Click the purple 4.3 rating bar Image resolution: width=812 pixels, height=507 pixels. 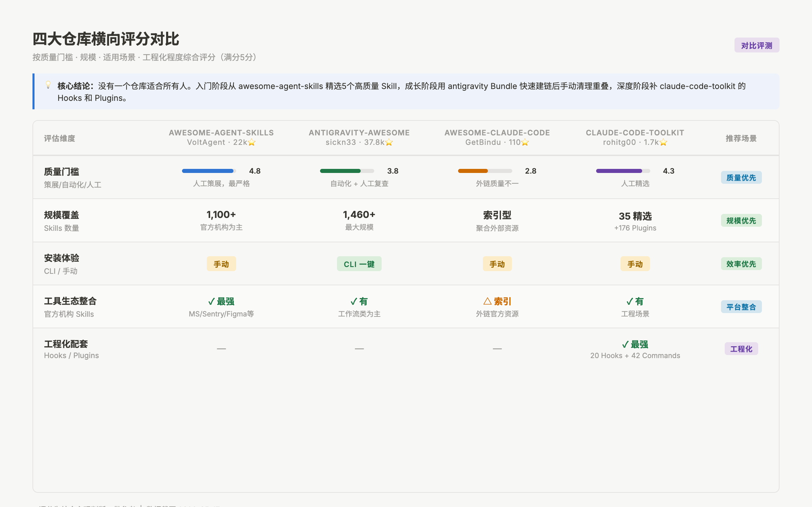(x=623, y=171)
